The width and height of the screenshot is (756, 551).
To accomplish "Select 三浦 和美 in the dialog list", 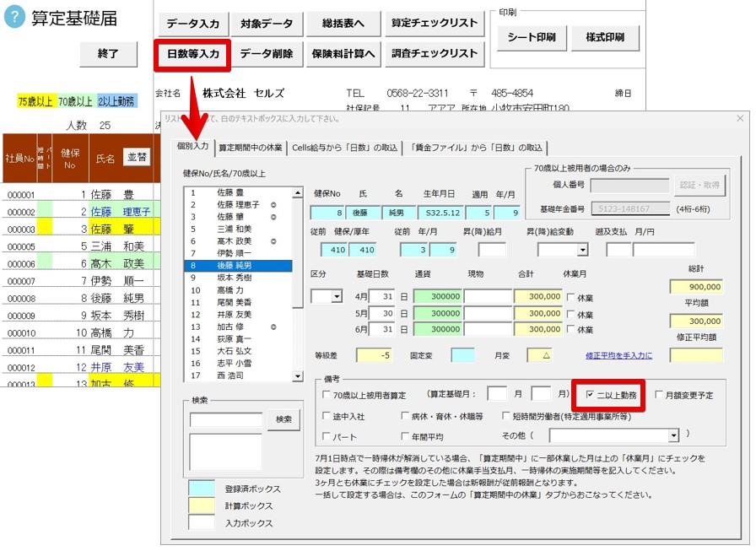I will click(x=238, y=229).
